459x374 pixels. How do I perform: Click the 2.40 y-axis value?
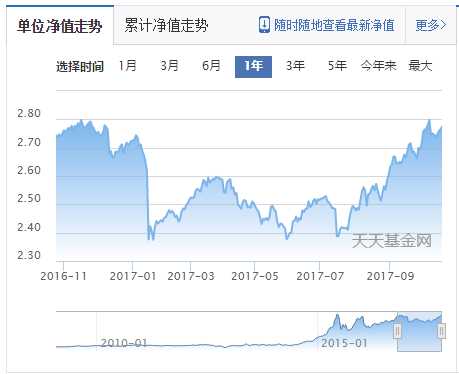click(x=29, y=227)
